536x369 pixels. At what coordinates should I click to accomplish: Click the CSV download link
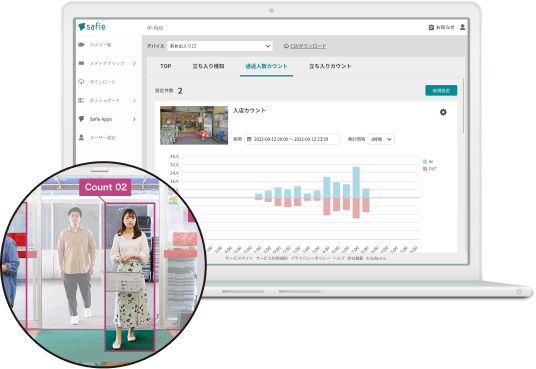tap(308, 46)
